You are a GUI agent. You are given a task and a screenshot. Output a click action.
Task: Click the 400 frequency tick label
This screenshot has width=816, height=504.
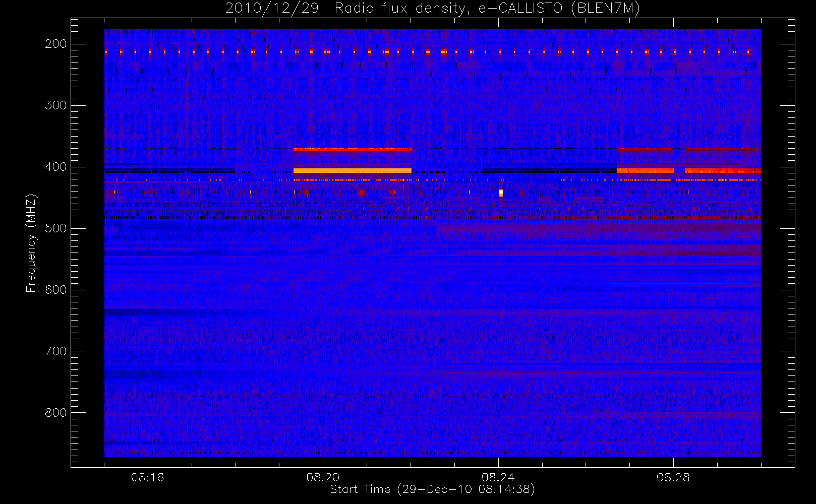56,167
